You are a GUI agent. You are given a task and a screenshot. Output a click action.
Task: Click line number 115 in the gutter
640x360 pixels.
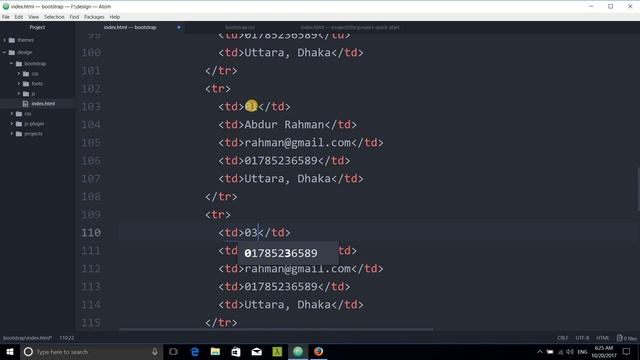[91, 322]
